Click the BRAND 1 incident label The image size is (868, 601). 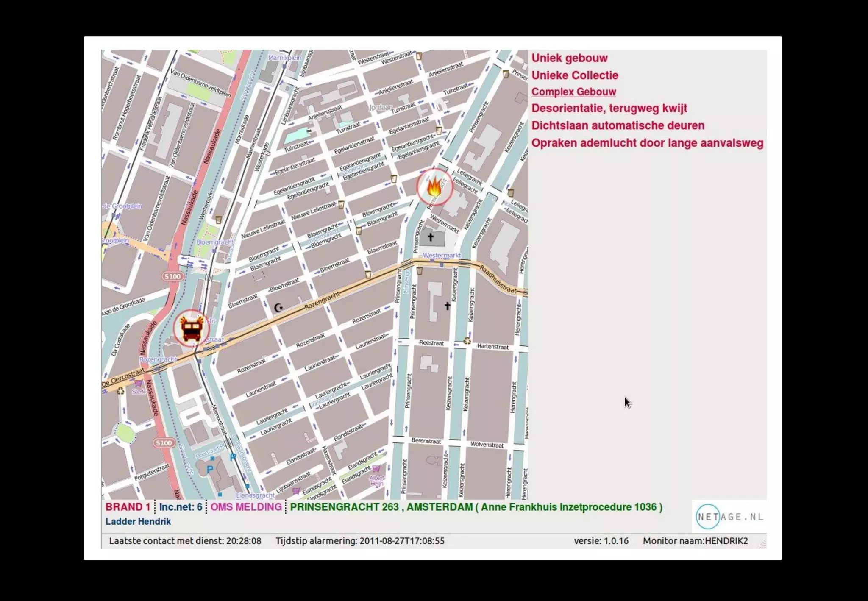pyautogui.click(x=128, y=507)
